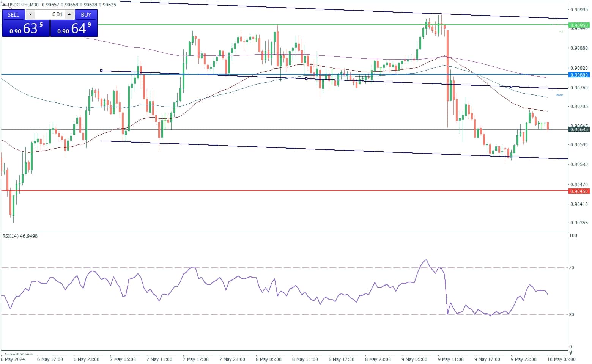Select the green 0.90950 price level label
The image size is (592, 364).
[579, 25]
